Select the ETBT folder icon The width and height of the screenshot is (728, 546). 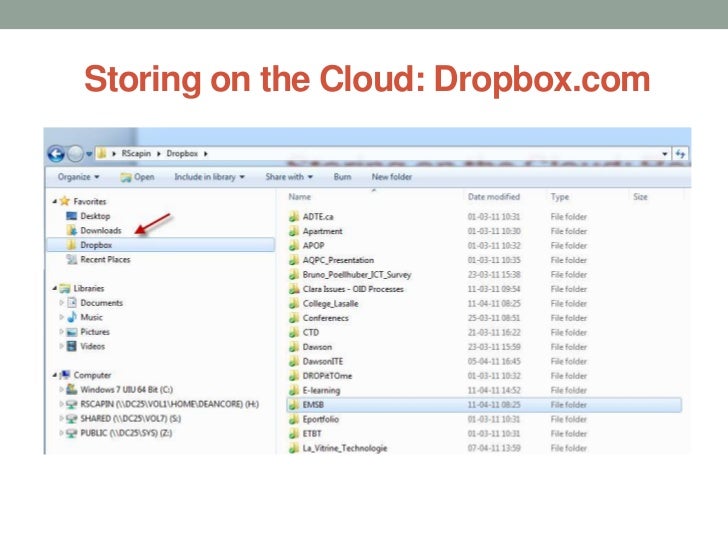[293, 433]
